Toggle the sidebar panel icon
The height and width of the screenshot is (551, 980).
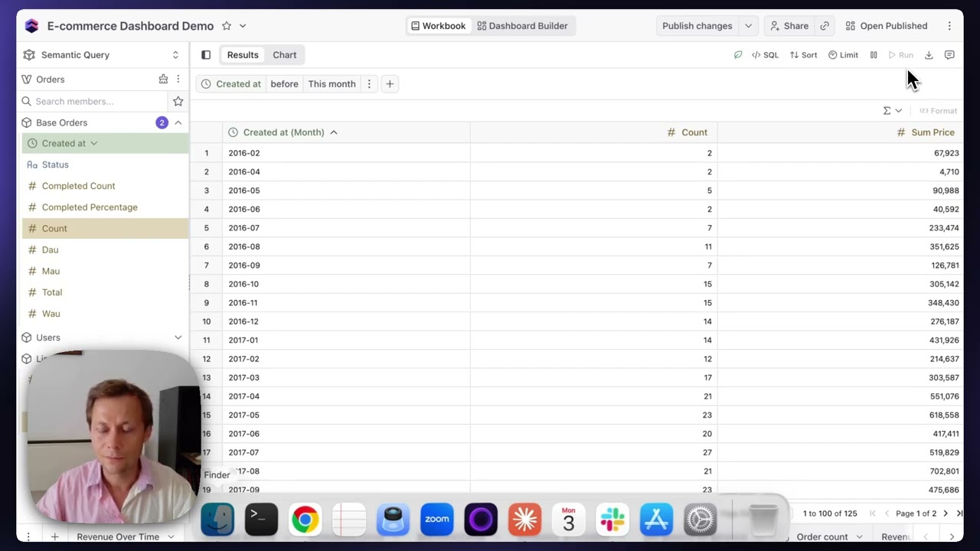(x=206, y=55)
